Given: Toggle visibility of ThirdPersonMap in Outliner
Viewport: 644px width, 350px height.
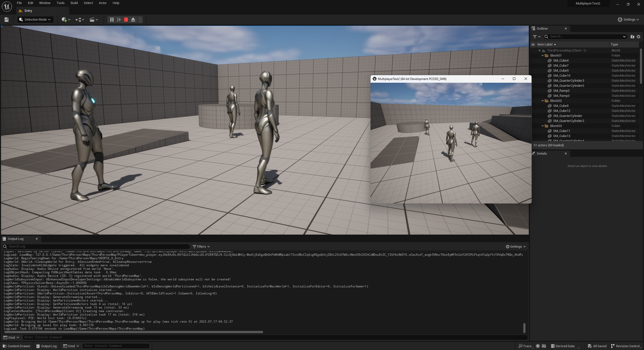Looking at the screenshot, I should 533,50.
